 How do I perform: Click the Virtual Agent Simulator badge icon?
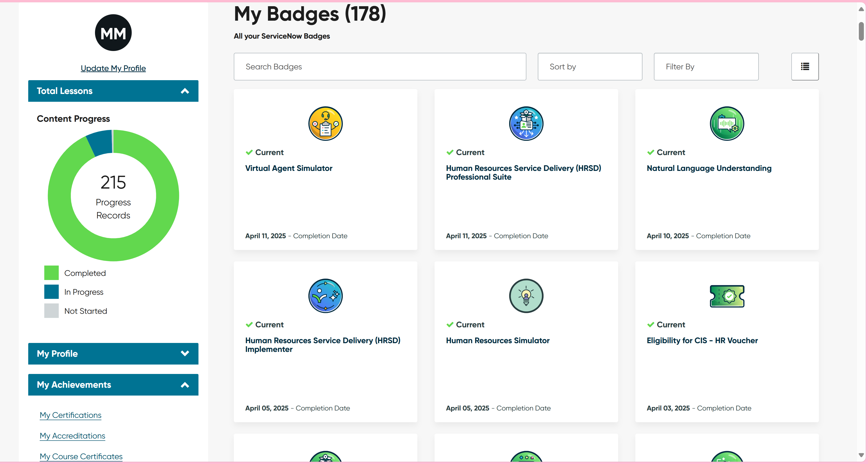pos(325,123)
